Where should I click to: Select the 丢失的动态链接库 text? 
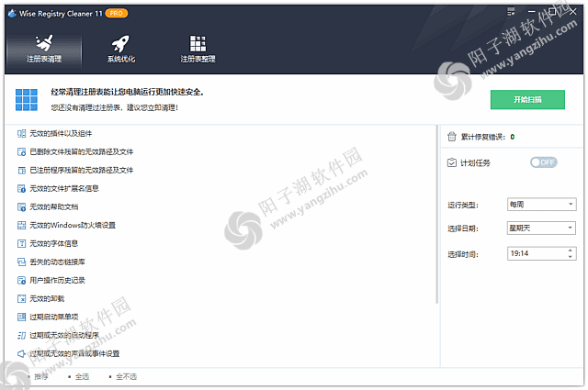pos(57,262)
